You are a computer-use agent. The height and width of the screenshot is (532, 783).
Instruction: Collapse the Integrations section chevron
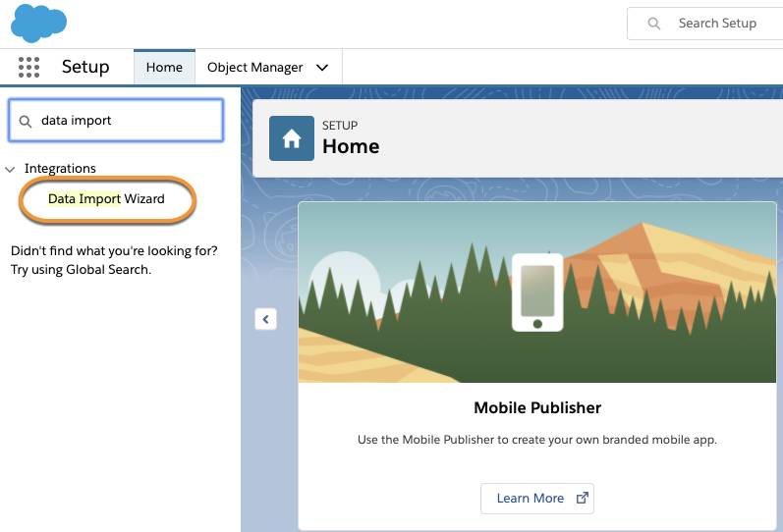(x=10, y=169)
